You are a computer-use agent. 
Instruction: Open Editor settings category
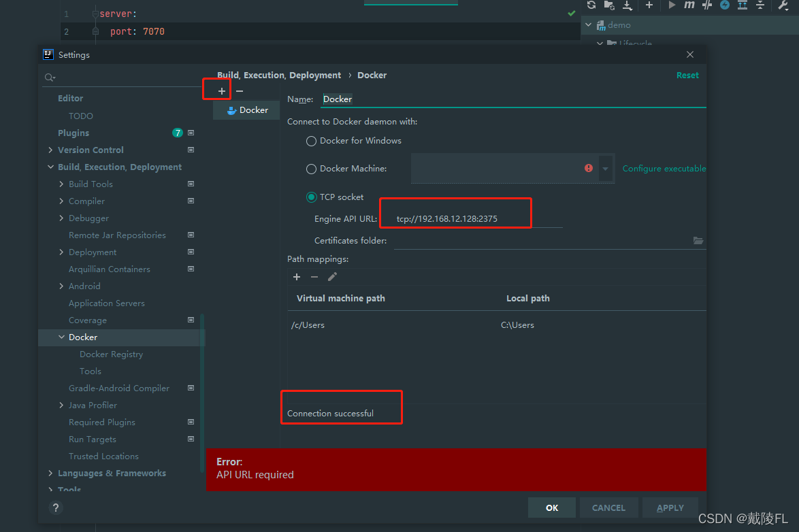[70, 99]
